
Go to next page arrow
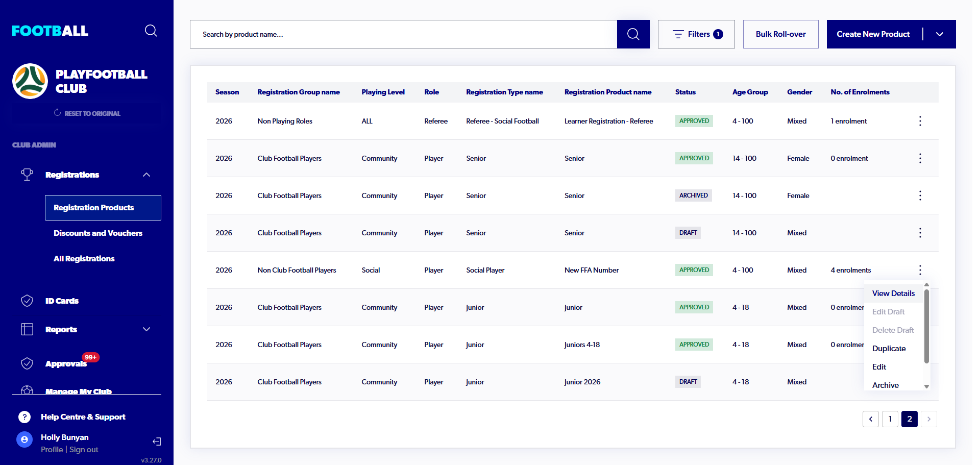[929, 419]
